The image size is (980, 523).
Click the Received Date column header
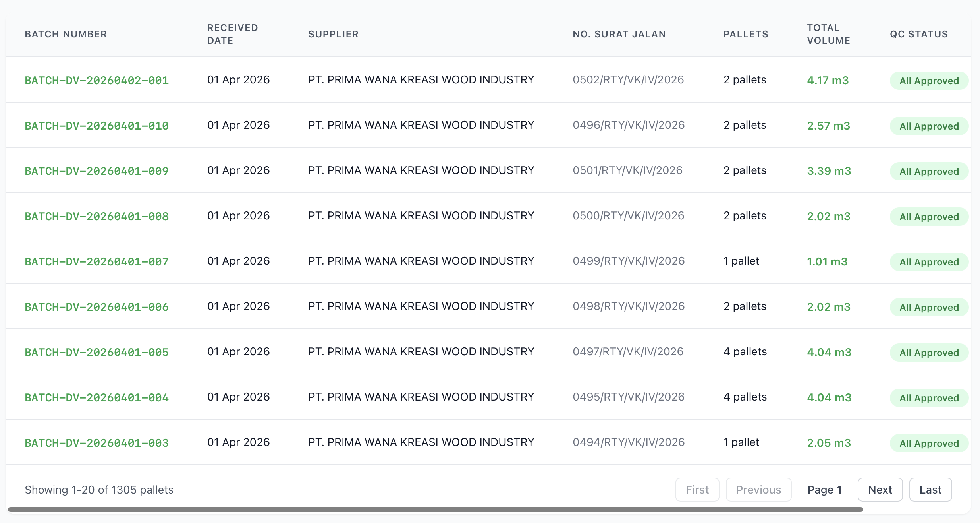click(233, 34)
